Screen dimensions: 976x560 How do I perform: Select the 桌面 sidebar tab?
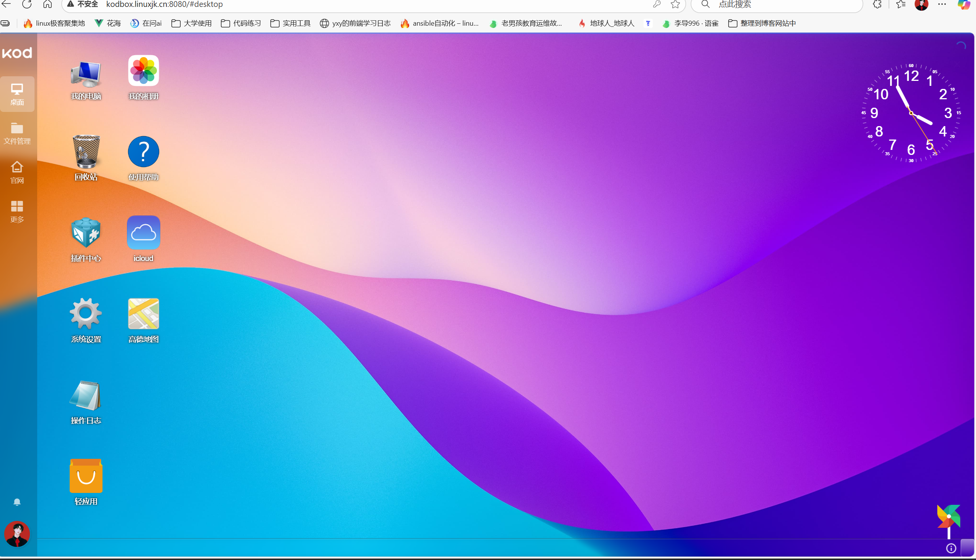tap(17, 94)
